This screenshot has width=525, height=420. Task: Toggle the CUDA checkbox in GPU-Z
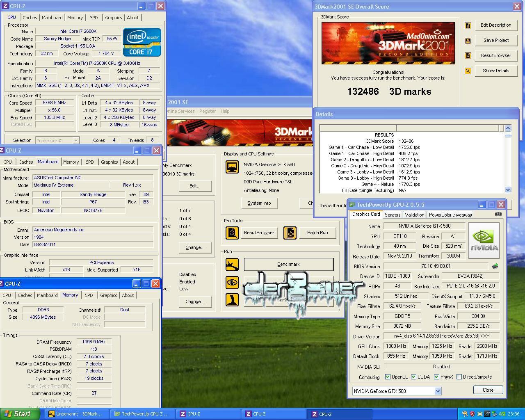pyautogui.click(x=413, y=377)
